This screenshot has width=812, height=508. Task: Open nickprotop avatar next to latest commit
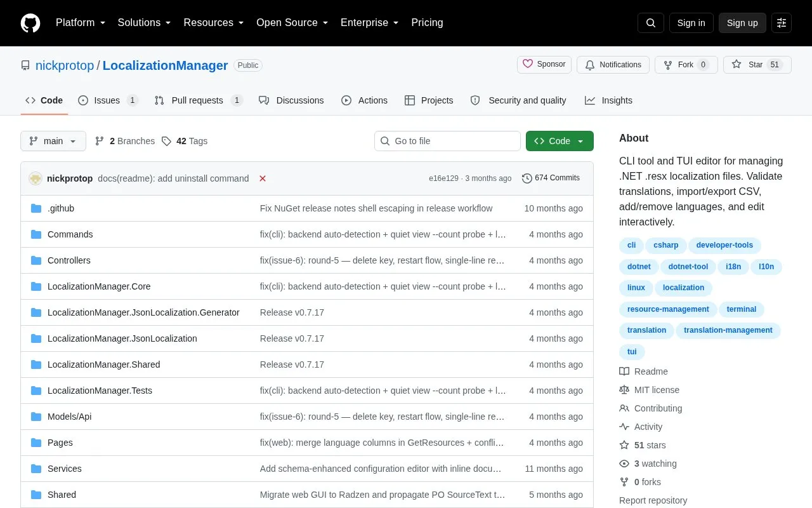[36, 178]
